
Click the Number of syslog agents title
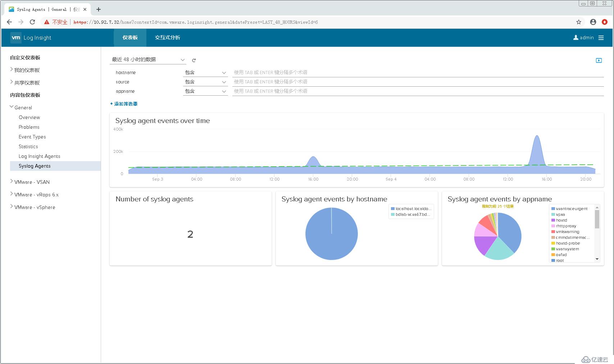pos(154,199)
